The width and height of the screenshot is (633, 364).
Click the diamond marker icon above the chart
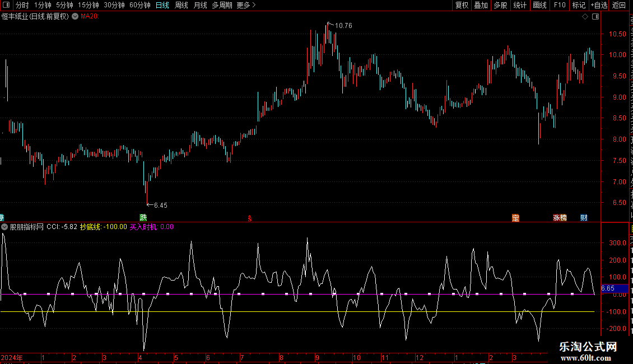tap(585, 17)
